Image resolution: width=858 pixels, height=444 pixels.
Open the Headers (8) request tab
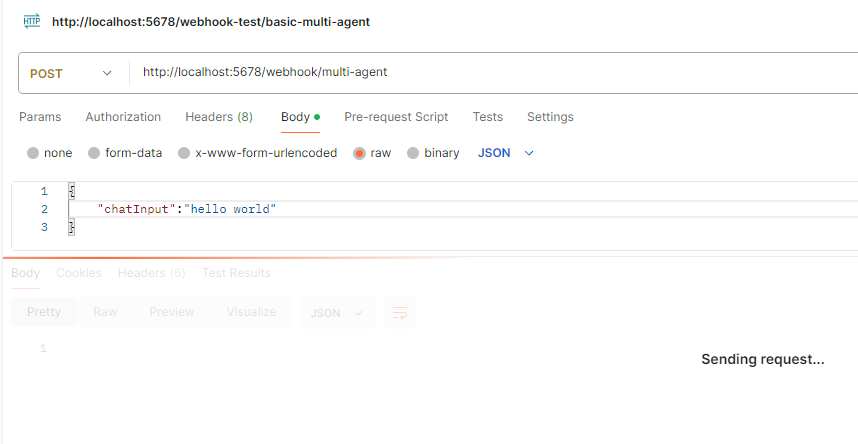(219, 117)
